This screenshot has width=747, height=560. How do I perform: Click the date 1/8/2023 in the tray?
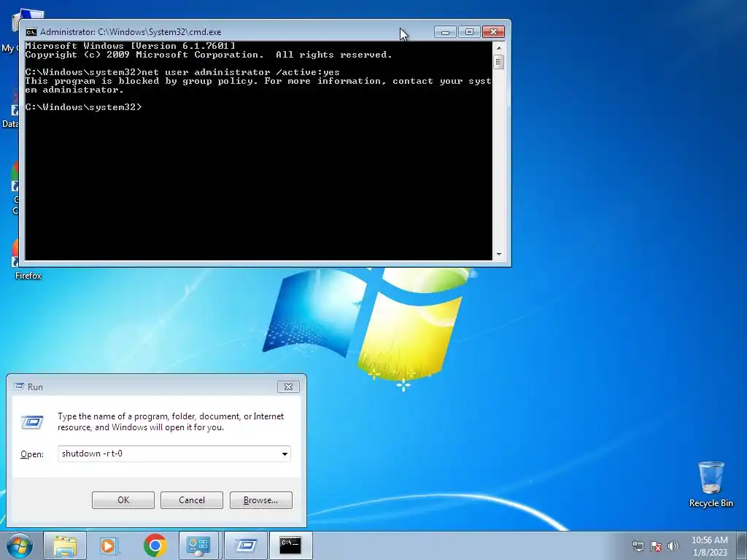coord(709,553)
